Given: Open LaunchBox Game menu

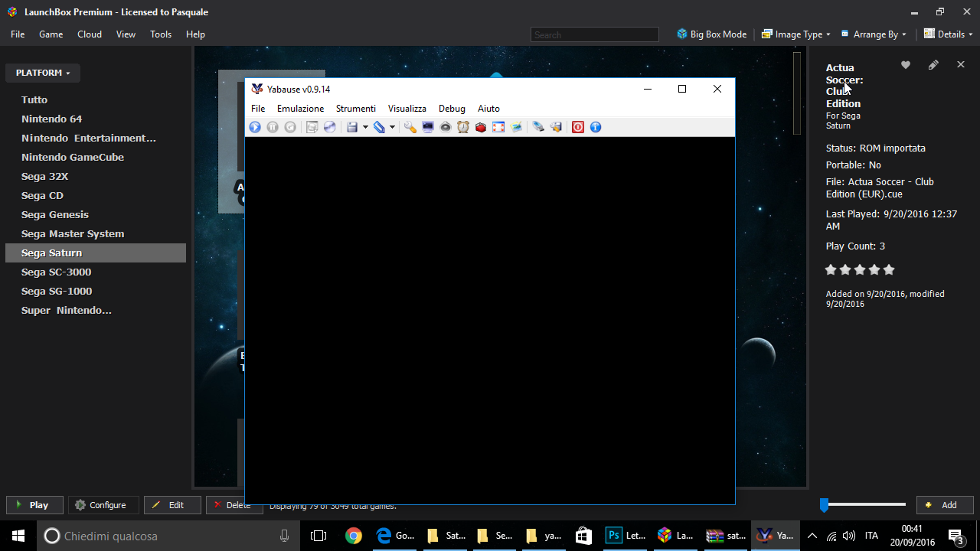Looking at the screenshot, I should (51, 34).
